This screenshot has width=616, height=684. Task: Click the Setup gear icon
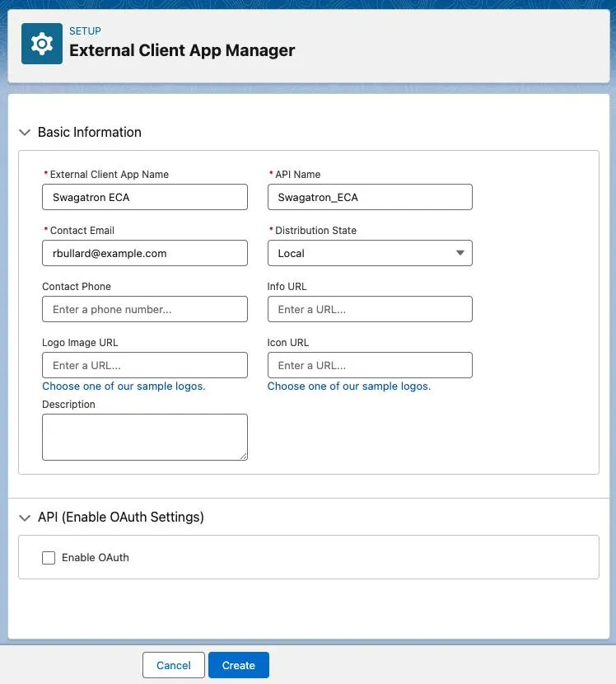point(42,44)
